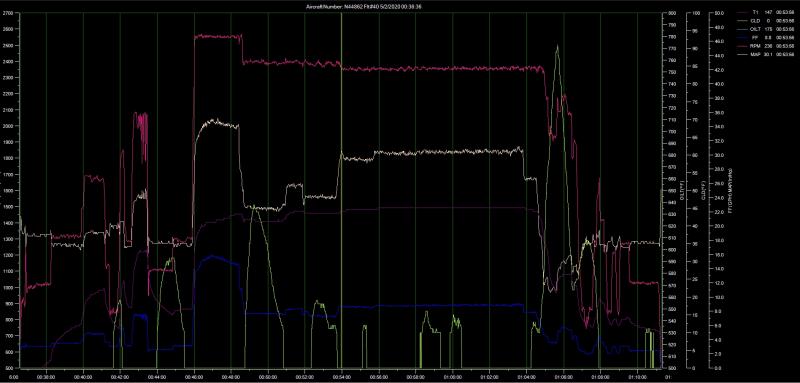Click the 50.0 value atop rightmost axis
The height and width of the screenshot is (383, 800).
tap(719, 13)
